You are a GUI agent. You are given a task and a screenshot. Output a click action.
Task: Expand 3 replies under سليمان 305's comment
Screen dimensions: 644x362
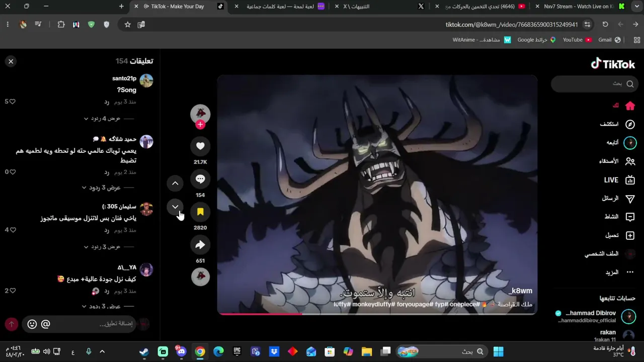coord(102,247)
